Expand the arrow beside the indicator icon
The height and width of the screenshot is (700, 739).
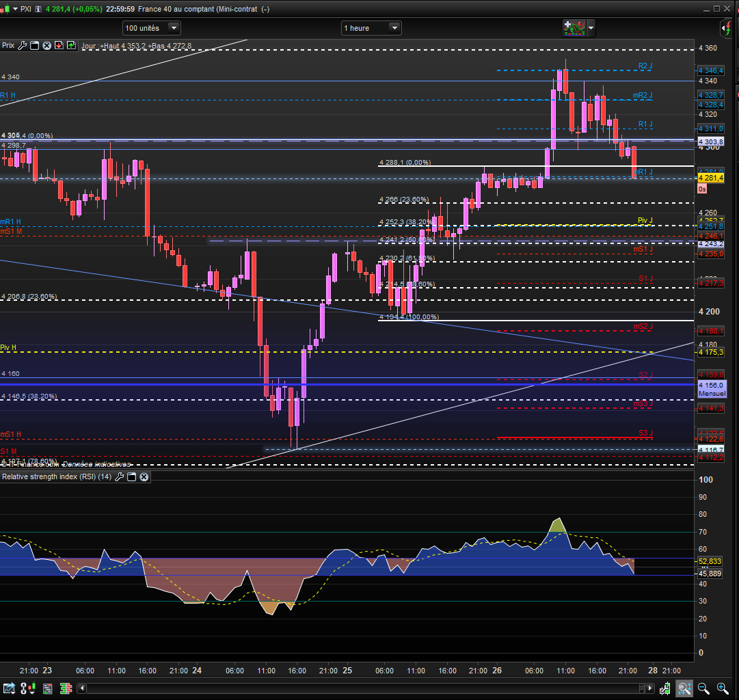pos(591,28)
